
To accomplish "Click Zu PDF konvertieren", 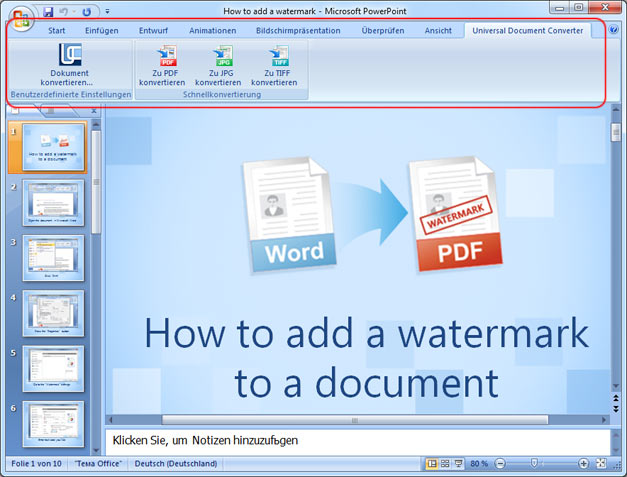I will 162,65.
